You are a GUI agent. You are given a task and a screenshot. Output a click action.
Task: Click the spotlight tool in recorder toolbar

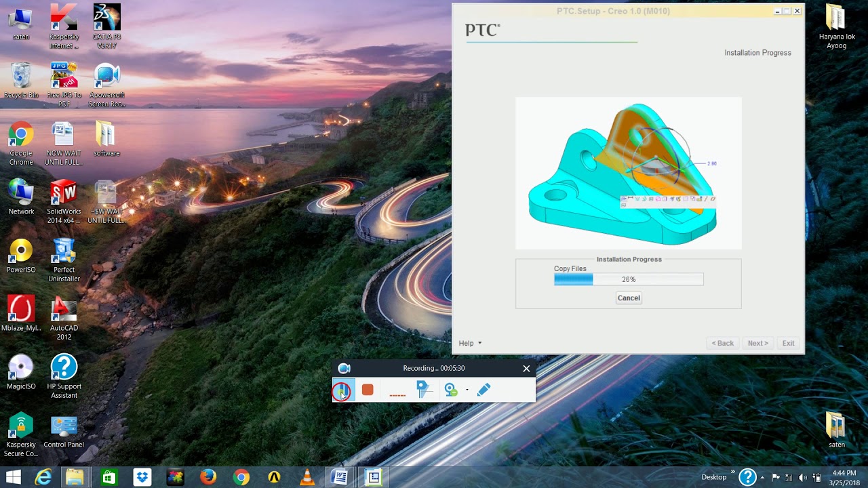coord(423,390)
